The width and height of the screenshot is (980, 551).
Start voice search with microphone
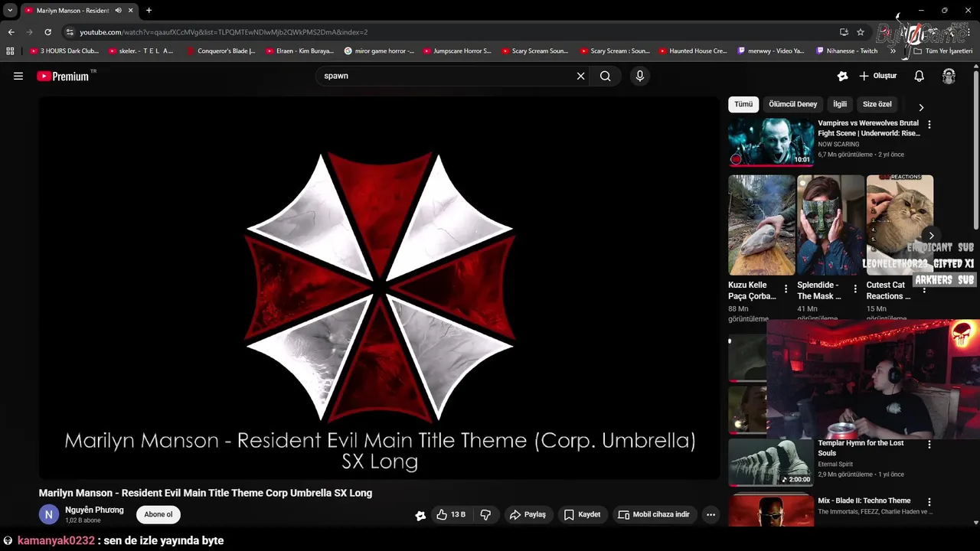[640, 76]
